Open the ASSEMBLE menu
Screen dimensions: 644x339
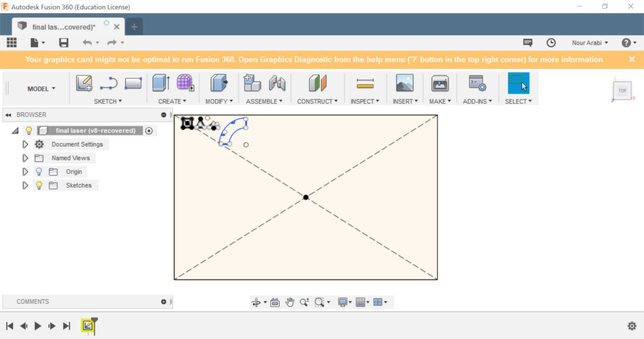264,101
